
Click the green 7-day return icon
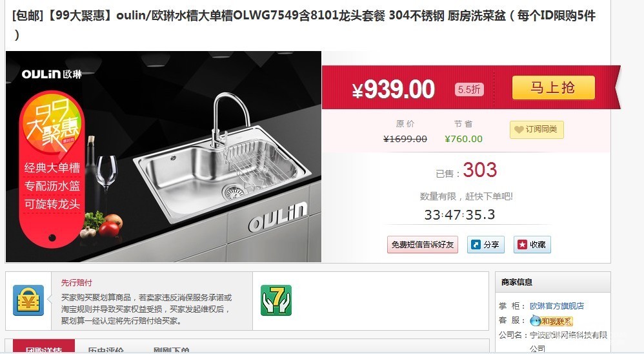[x=276, y=300]
